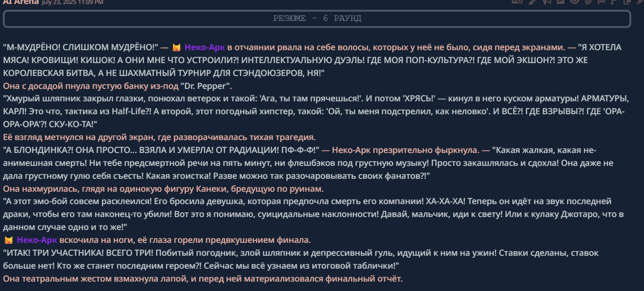Click the paintbrush icon in the message actions
The width and height of the screenshot is (644, 291).
click(x=532, y=1)
